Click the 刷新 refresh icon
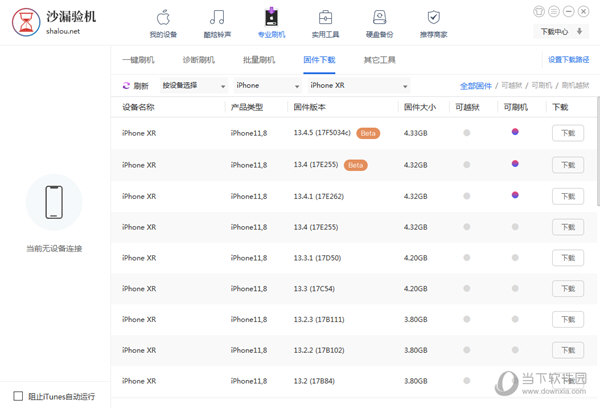The image size is (600, 408). pos(127,86)
